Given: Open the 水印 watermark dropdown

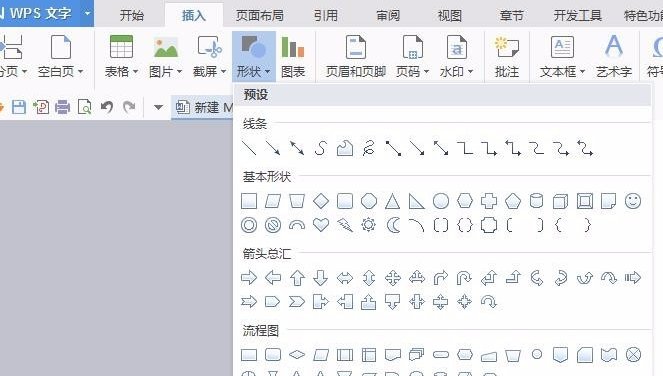Looking at the screenshot, I should pyautogui.click(x=470, y=71).
